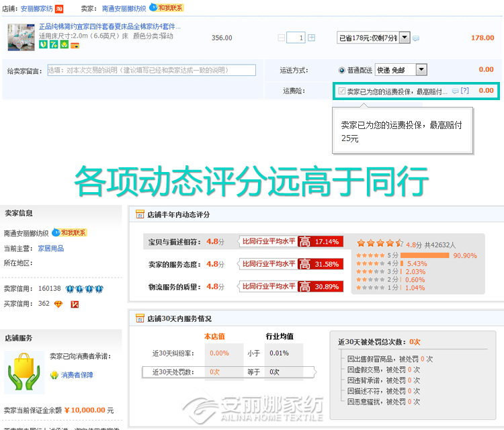
Task: Click the red Taobao icon beside the store name
Action: (59, 9)
